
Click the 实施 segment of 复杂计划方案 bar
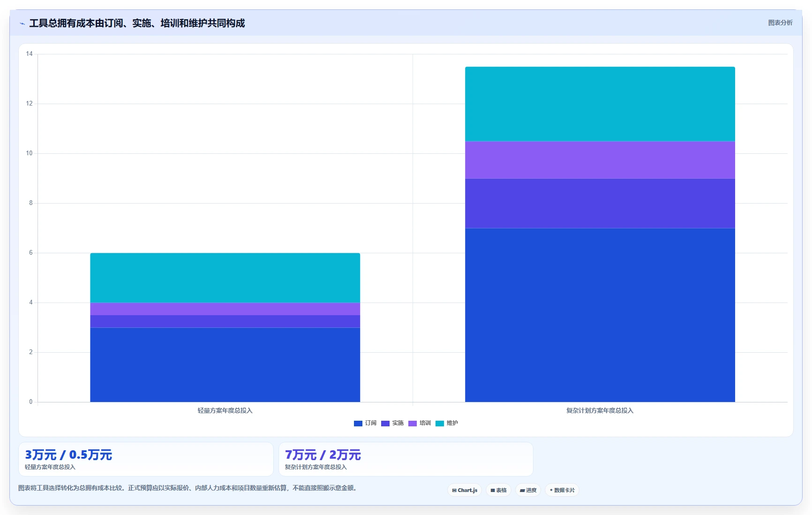tap(600, 203)
